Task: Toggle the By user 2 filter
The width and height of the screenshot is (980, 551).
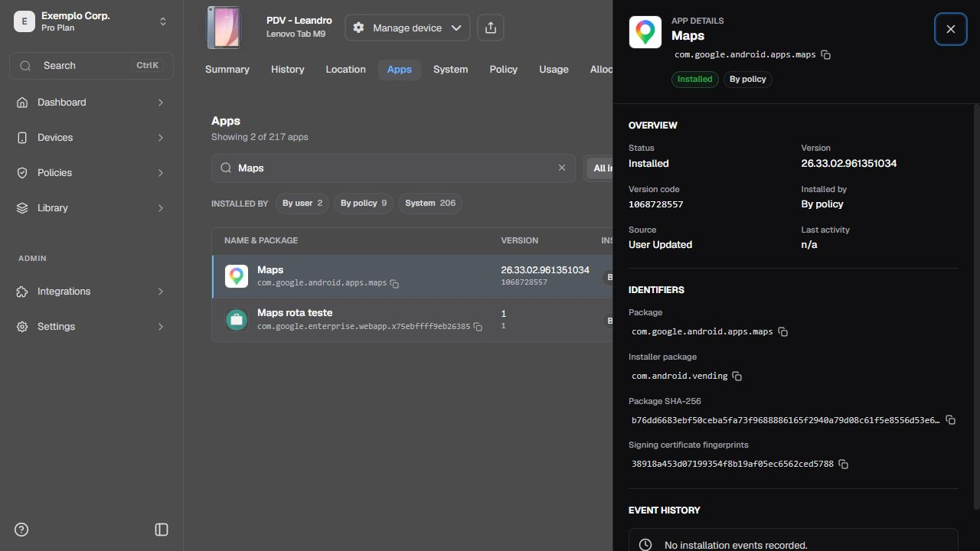Action: (302, 204)
